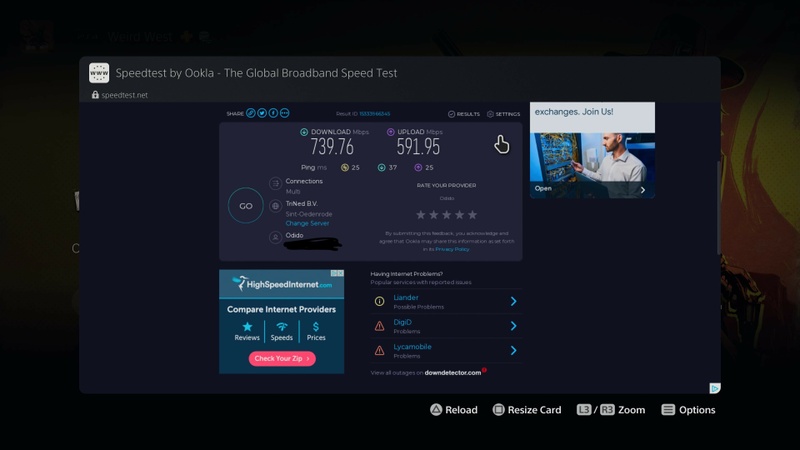
Task: Expand DigiD row chevron
Action: pyautogui.click(x=513, y=326)
